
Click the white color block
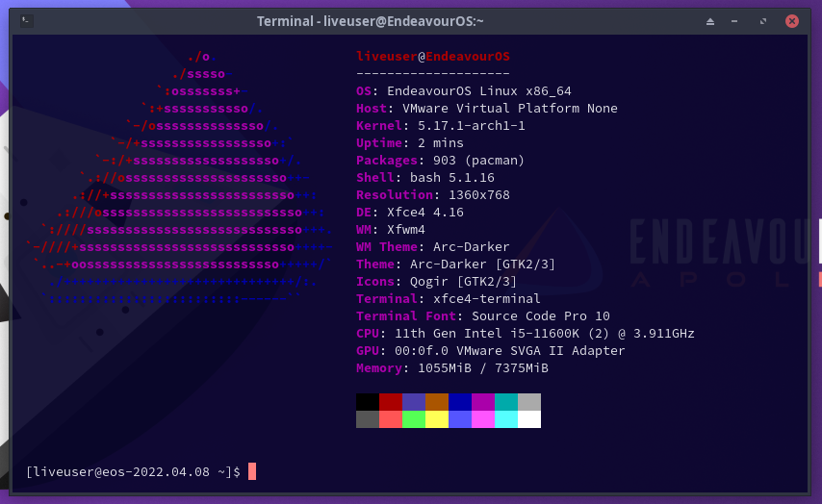(x=529, y=419)
